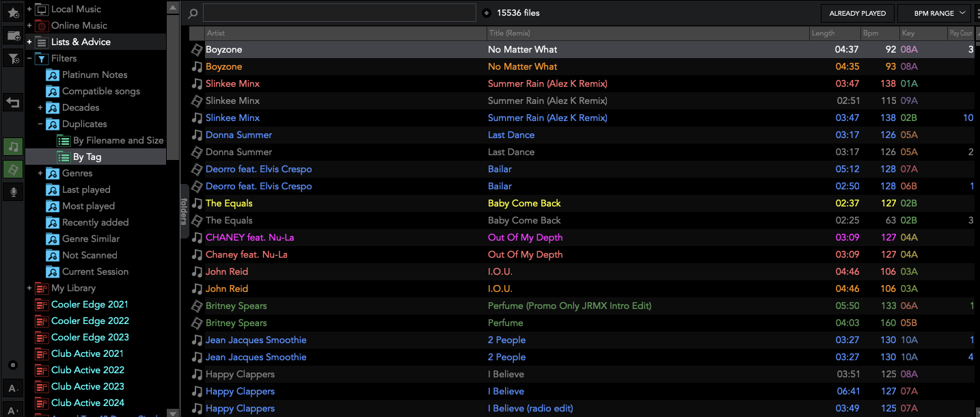Viewport: 980px width, 417px height.
Task: Collapse the Filters tree node
Action: coord(29,58)
